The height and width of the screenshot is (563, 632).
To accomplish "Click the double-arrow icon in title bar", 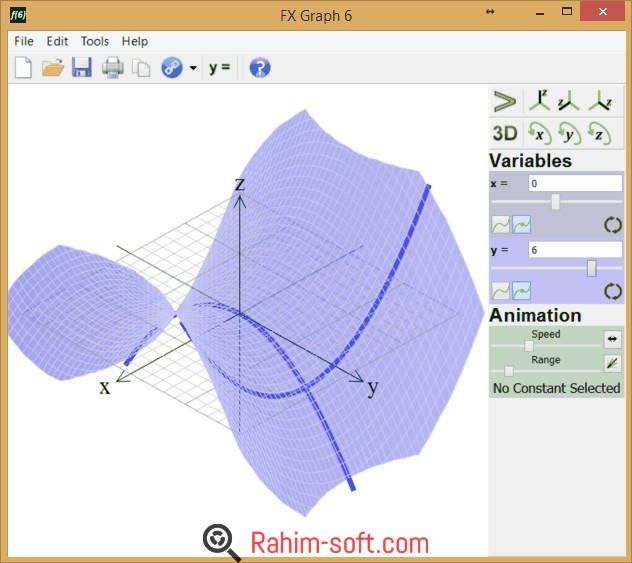I will coord(490,12).
